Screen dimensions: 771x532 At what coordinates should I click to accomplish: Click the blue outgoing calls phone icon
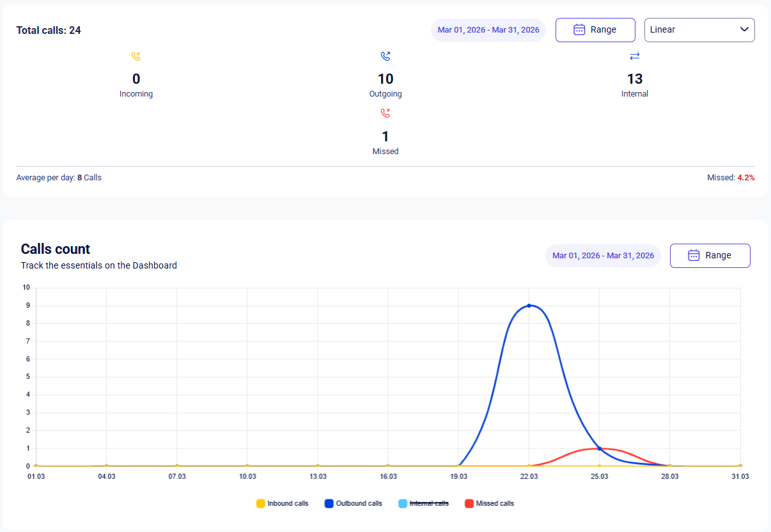pos(385,56)
